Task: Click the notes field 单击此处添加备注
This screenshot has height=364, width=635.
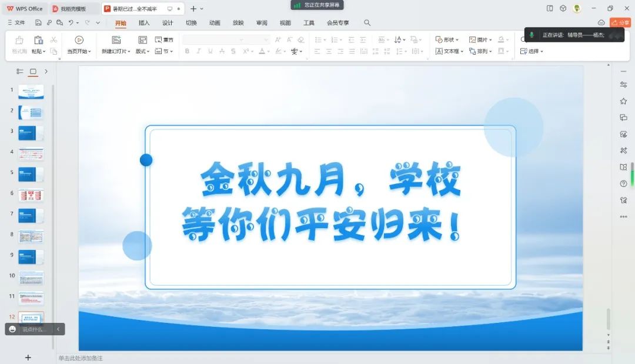Action: click(81, 358)
